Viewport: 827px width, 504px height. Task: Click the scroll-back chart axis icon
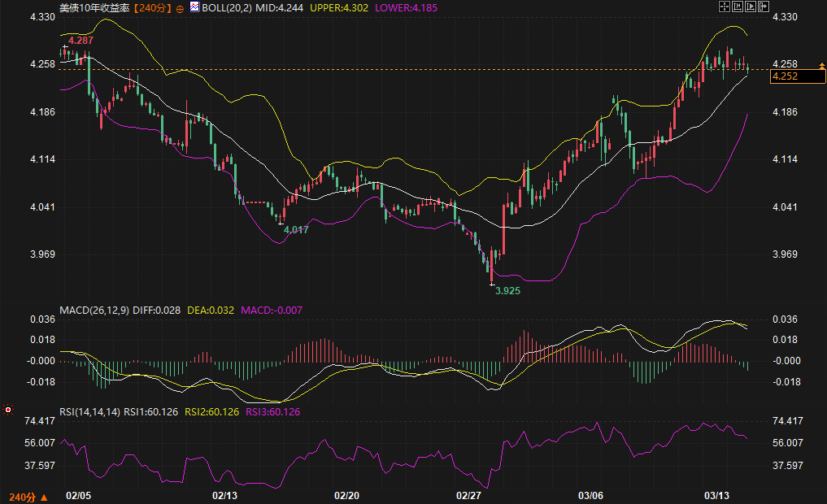tap(738, 7)
